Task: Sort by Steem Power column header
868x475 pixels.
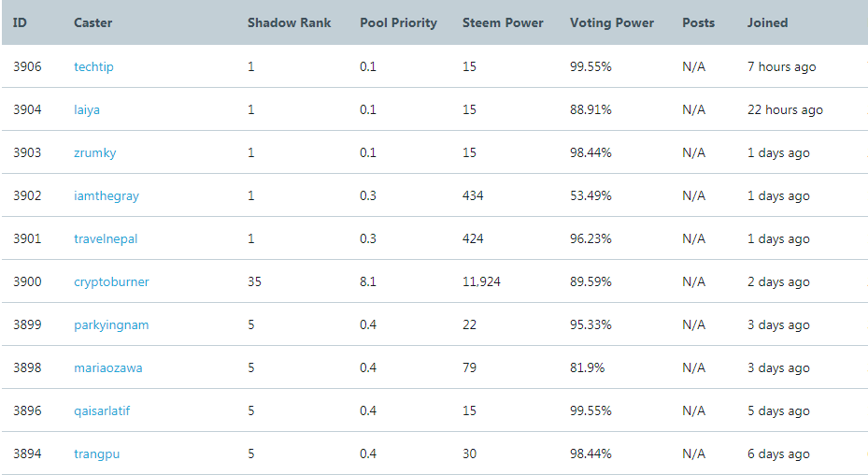Action: 503,22
